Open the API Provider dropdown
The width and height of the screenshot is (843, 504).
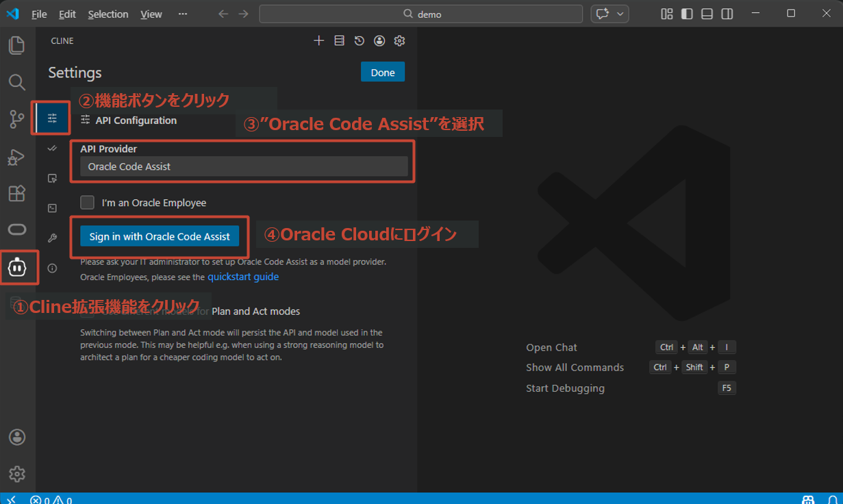pos(244,166)
